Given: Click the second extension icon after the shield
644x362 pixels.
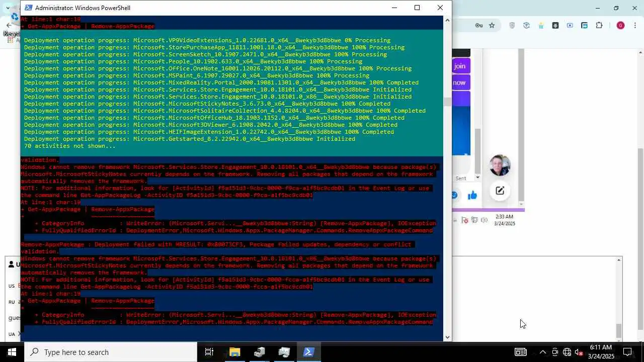Looking at the screenshot, I should pos(526,25).
